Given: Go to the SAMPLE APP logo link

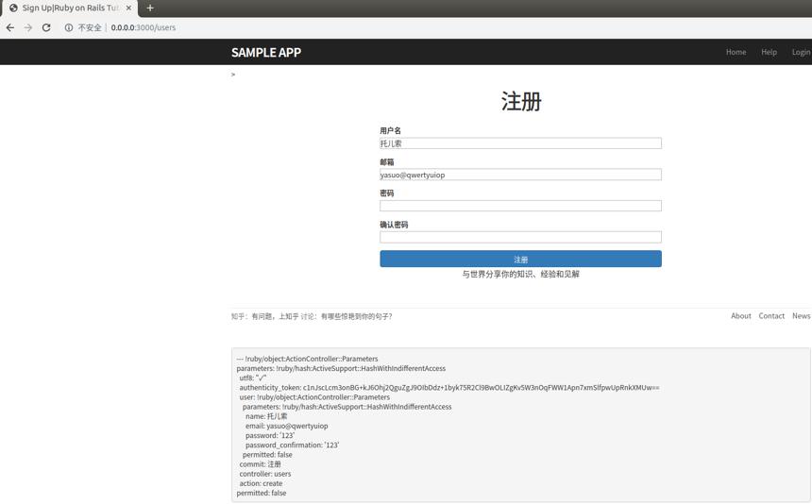Looking at the screenshot, I should tap(266, 52).
